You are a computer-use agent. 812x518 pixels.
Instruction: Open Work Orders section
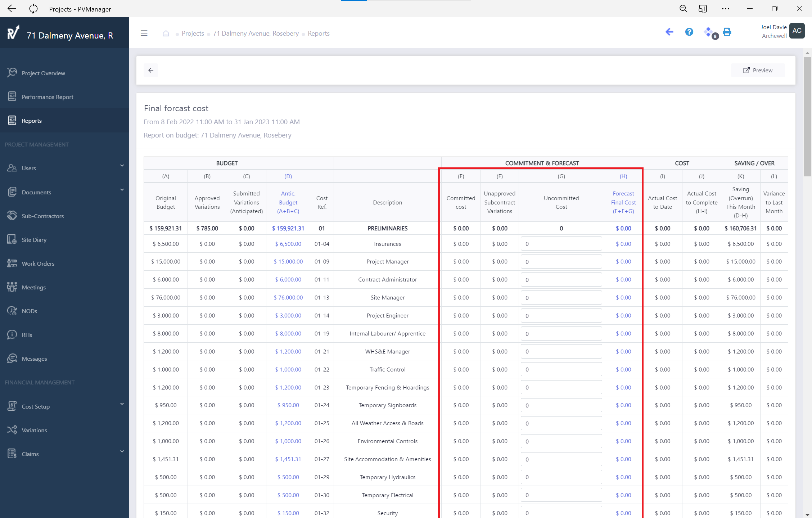[37, 263]
